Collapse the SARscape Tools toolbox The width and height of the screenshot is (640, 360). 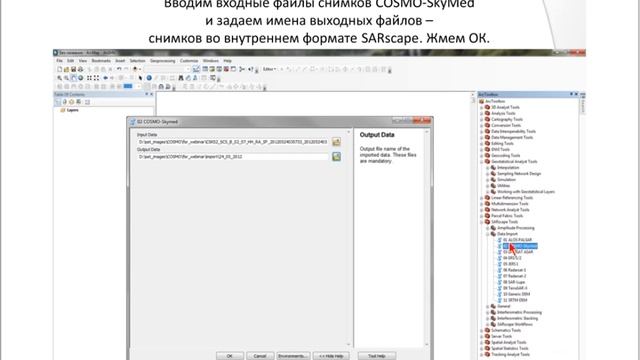point(482,222)
